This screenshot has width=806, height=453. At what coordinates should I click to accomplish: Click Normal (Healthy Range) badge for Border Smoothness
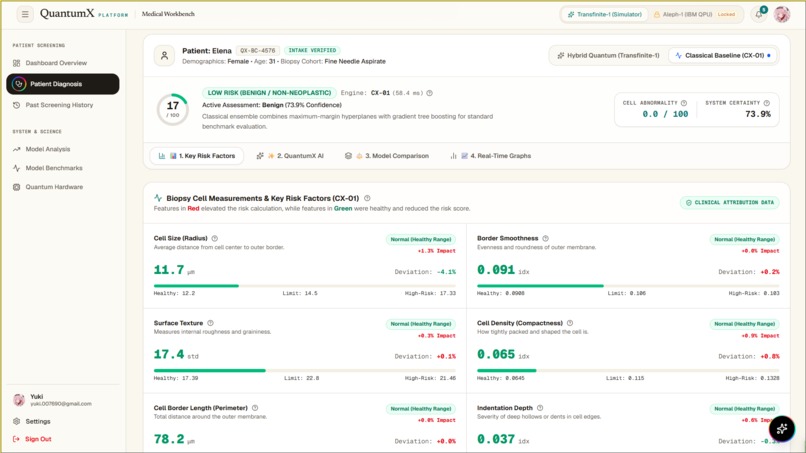tap(744, 239)
